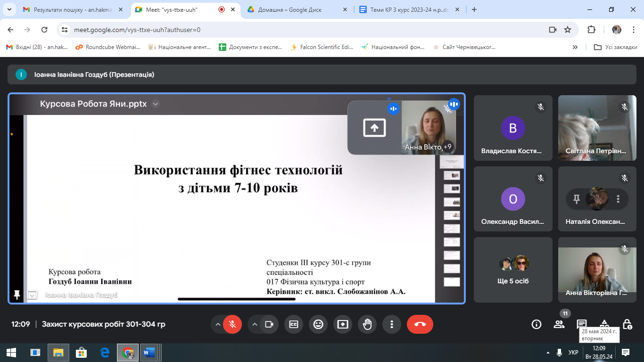The width and height of the screenshot is (644, 362).
Task: Click the Іоанна Іванівна Гоздуб presentation banner
Action: click(322, 74)
